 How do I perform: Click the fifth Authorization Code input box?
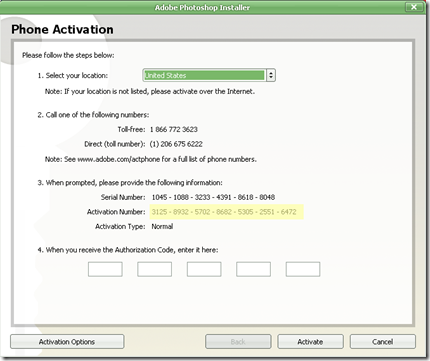point(303,269)
